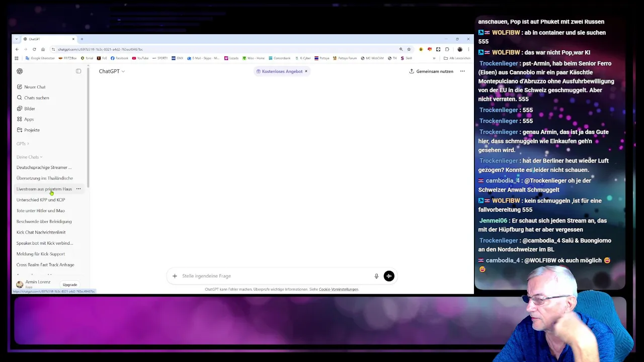Open the Apps section

26,119
